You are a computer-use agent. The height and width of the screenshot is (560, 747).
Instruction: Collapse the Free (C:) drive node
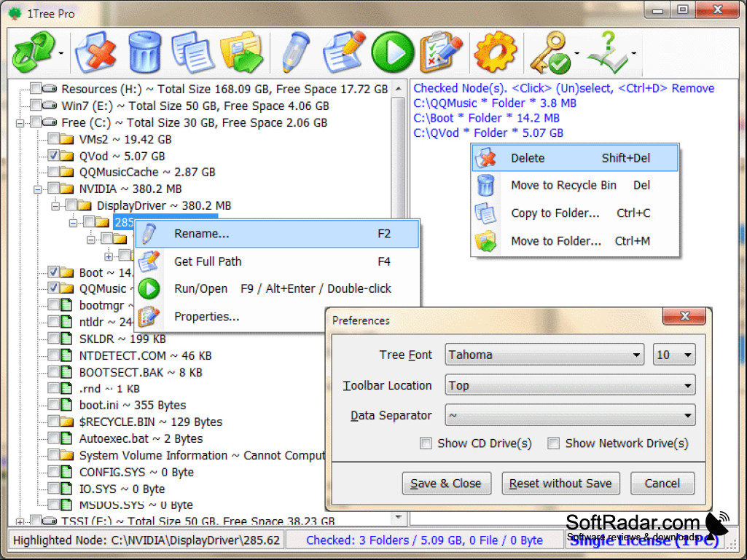coord(20,123)
